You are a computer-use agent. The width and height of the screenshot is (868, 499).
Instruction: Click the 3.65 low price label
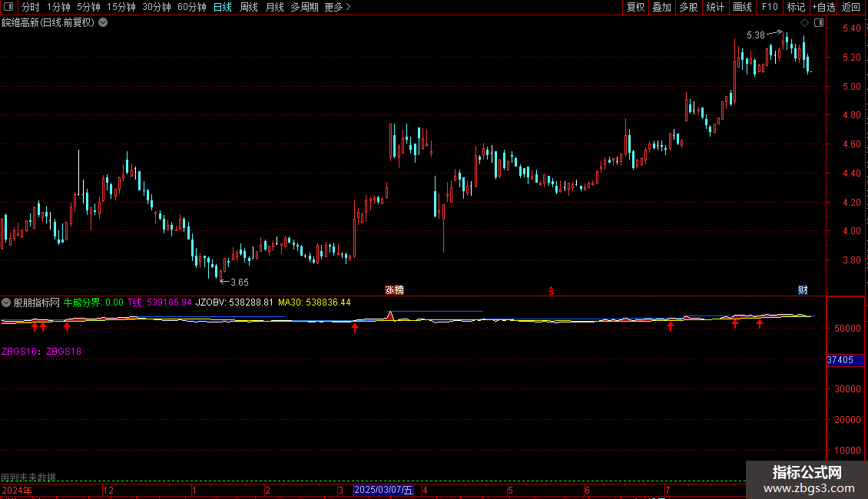pyautogui.click(x=239, y=283)
